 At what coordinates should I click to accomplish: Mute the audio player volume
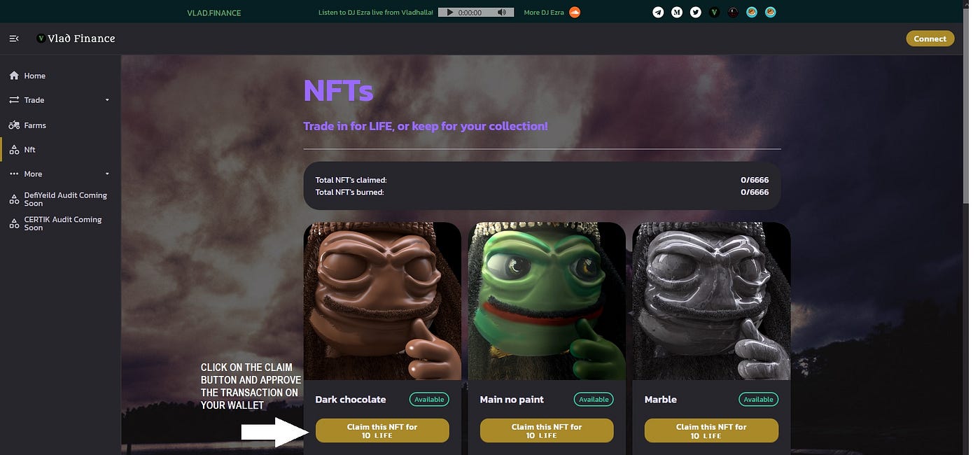coord(502,13)
